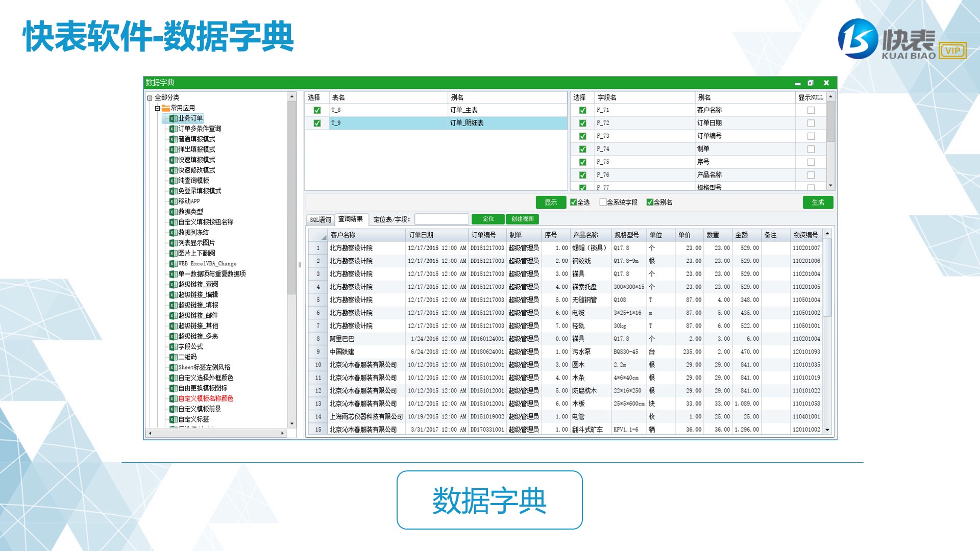Click the panel splitter handle beside the tree
The width and height of the screenshot is (980, 551).
300,265
